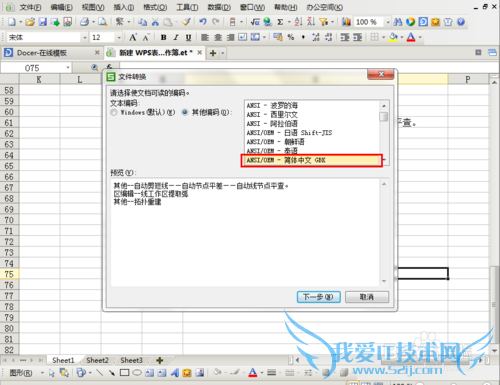Click the 下一步 button
The width and height of the screenshot is (500, 385).
pyautogui.click(x=318, y=297)
